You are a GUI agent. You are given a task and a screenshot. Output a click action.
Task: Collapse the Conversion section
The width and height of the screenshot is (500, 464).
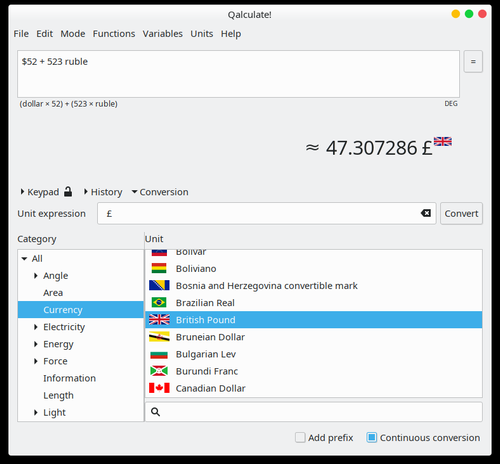coord(160,192)
